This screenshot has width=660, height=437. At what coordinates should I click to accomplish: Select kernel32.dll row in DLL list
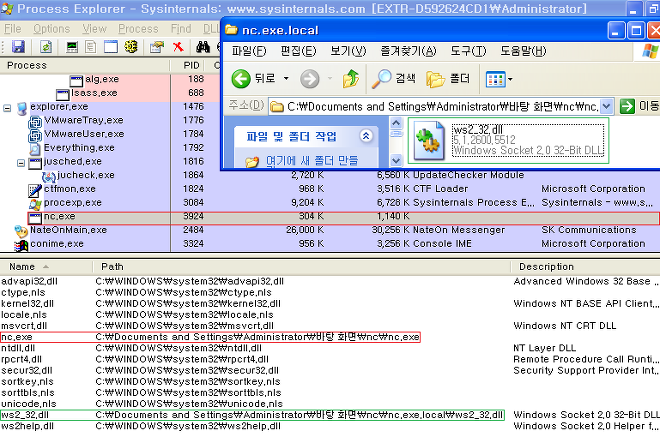click(330, 304)
